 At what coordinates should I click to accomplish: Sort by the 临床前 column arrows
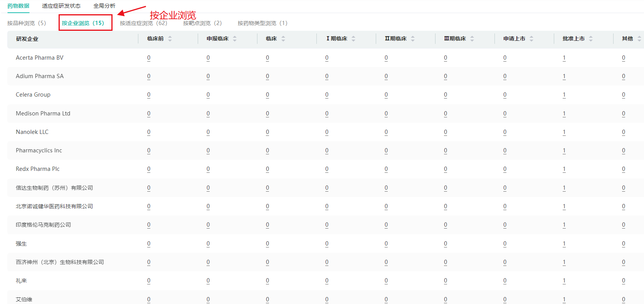(x=170, y=39)
